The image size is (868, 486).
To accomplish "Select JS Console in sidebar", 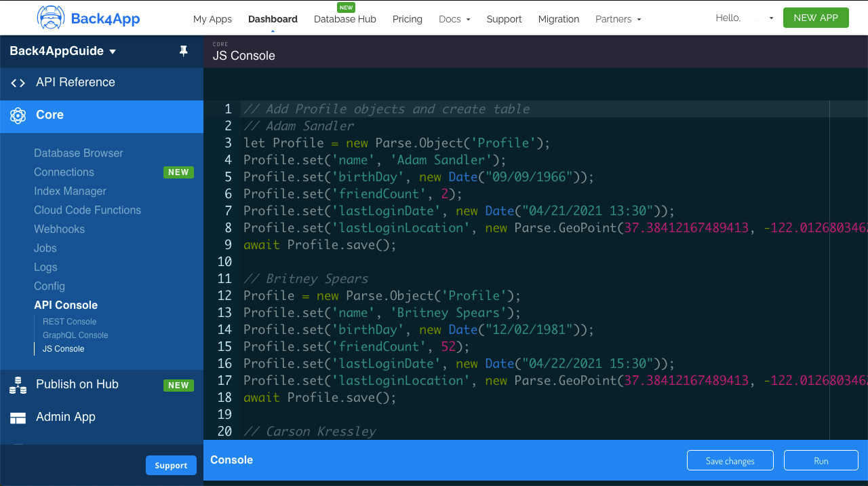I will tap(64, 349).
